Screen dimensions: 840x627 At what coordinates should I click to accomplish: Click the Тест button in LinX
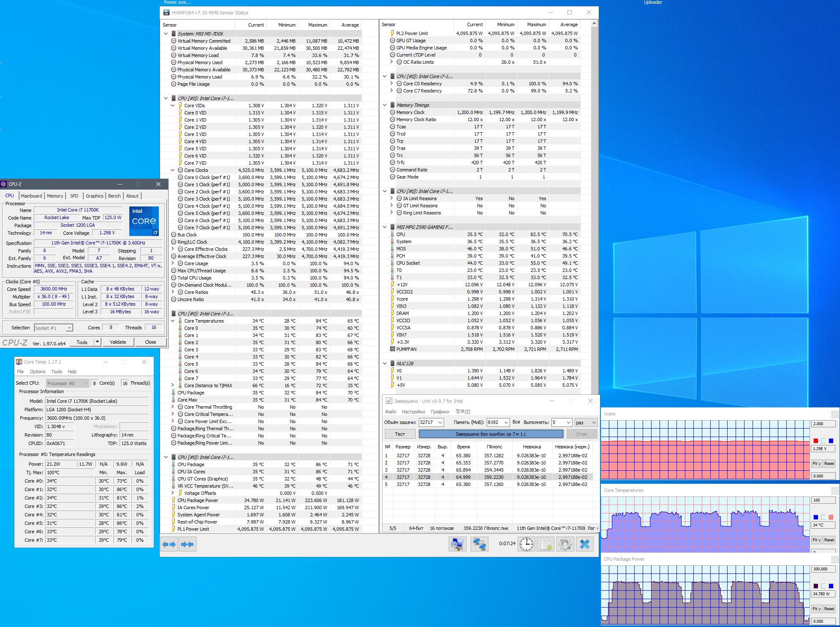click(400, 434)
